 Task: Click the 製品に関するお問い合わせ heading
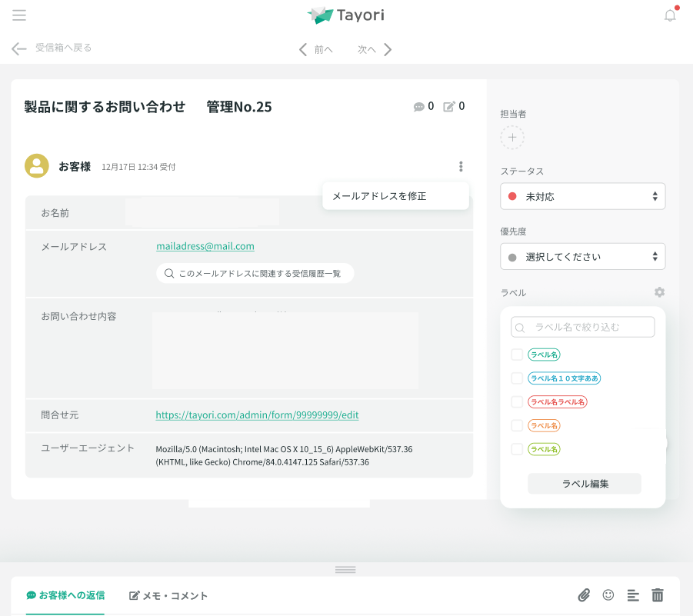click(x=105, y=106)
